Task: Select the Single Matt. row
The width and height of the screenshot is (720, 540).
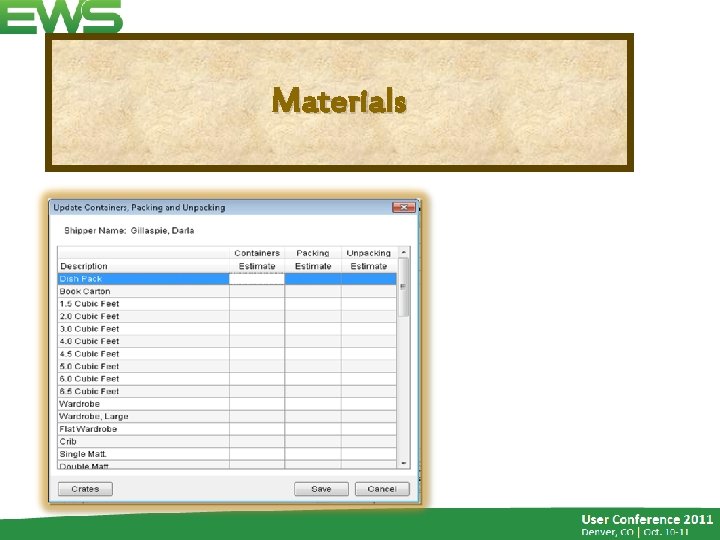Action: (x=227, y=454)
